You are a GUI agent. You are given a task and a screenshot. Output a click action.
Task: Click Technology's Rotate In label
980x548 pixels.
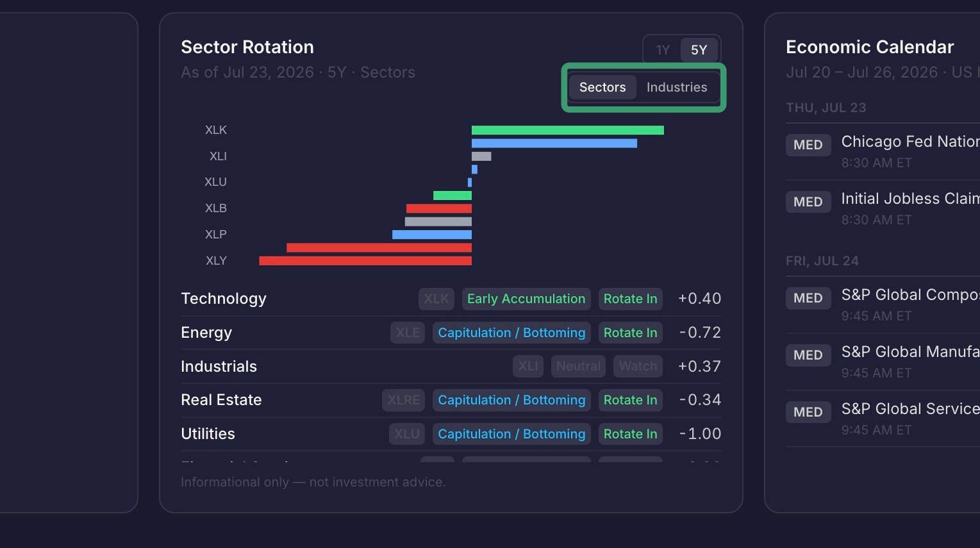tap(631, 299)
